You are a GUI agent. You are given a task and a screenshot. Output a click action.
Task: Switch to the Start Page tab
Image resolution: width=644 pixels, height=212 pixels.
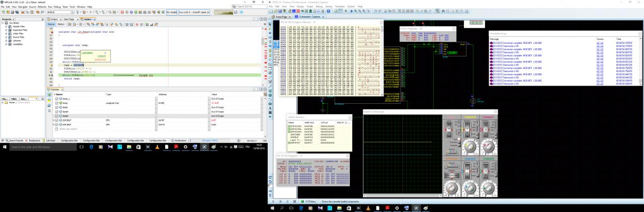(x=68, y=19)
